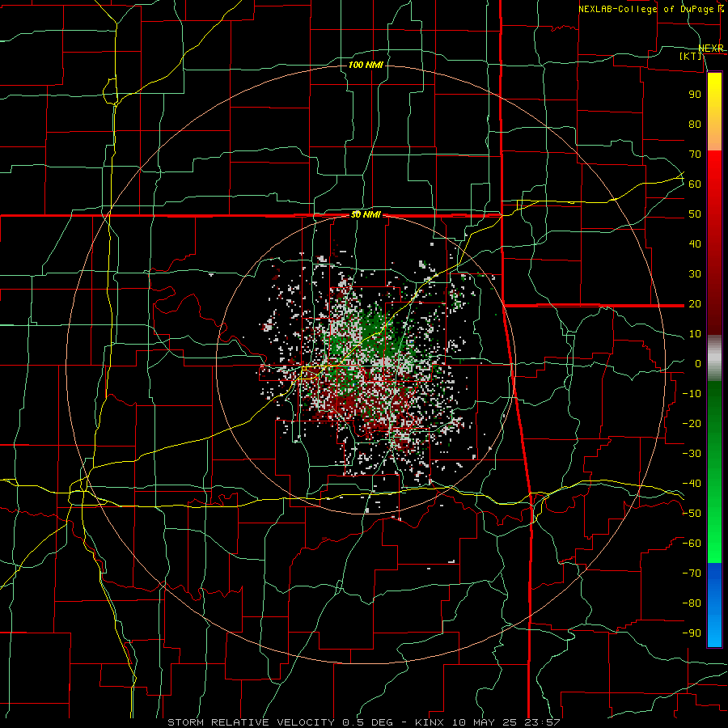Click the -50 value on the color scale
The image size is (728, 728).
692,514
